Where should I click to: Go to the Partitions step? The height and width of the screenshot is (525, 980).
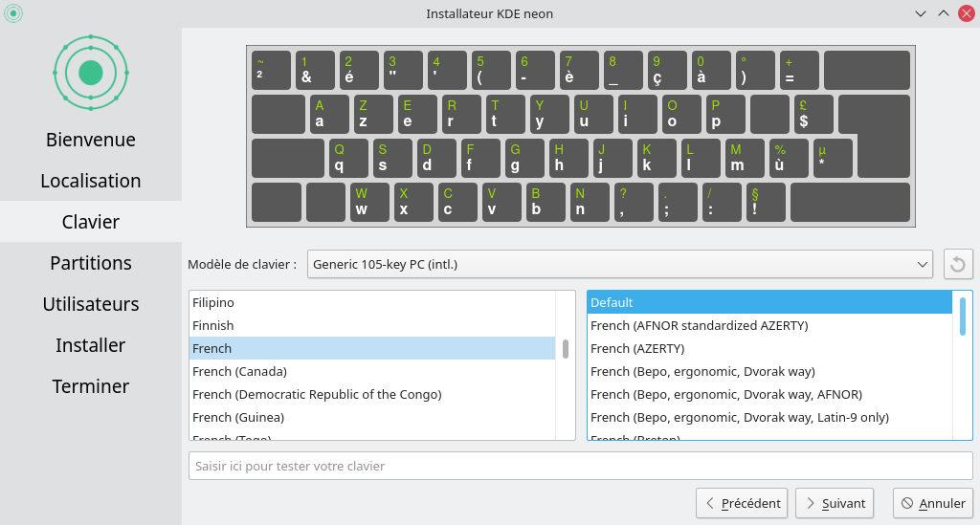tap(91, 263)
